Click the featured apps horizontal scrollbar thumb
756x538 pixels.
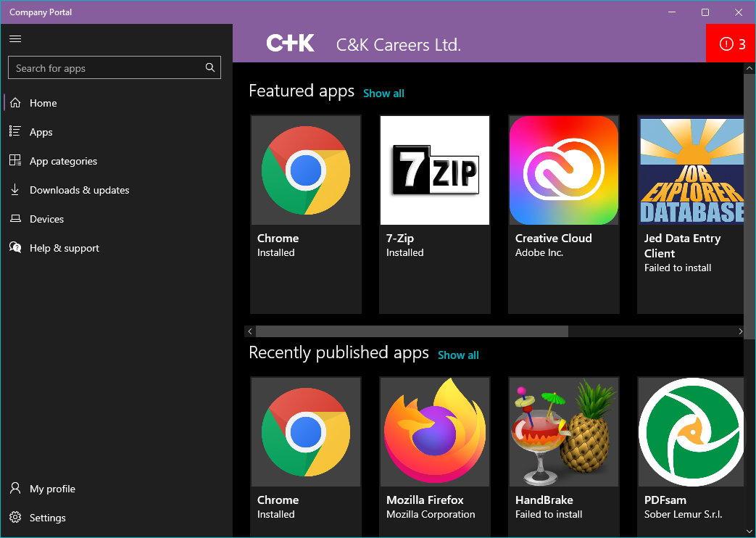[x=412, y=331]
